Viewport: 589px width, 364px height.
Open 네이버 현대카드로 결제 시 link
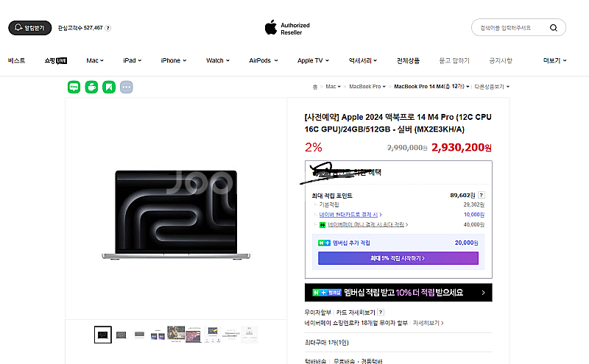coord(350,215)
